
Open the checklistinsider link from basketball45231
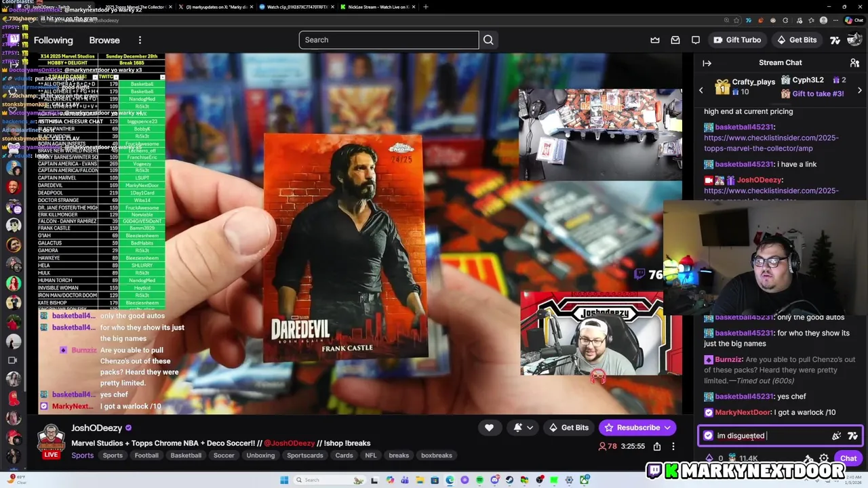click(x=772, y=143)
